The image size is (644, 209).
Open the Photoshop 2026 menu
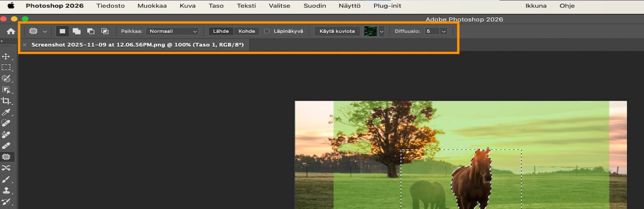(x=55, y=6)
